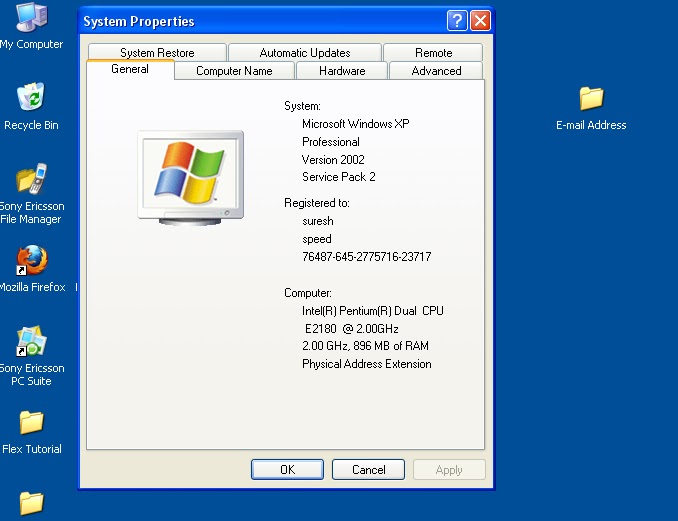Close the System Properties dialog
This screenshot has width=678, height=521.
click(480, 20)
